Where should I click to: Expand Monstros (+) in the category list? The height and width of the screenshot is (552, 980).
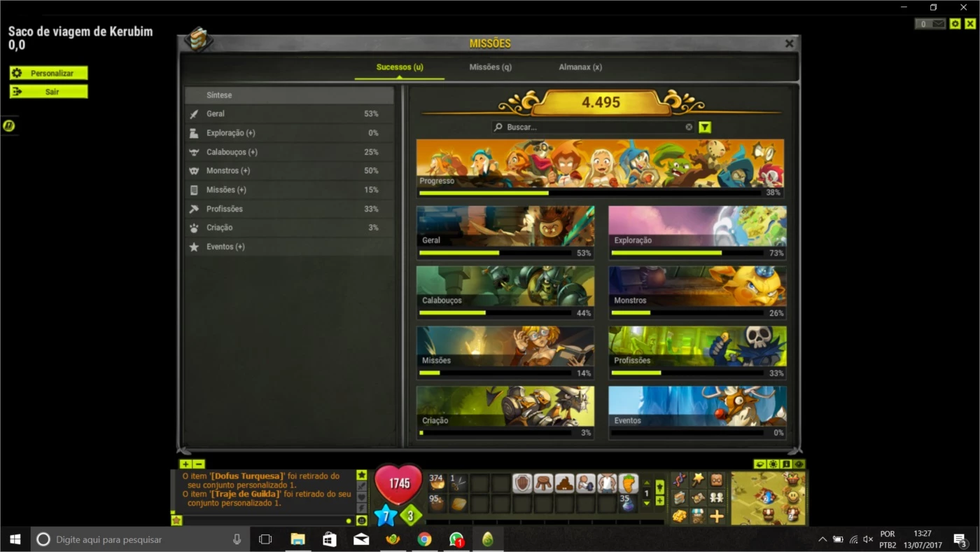tap(290, 171)
